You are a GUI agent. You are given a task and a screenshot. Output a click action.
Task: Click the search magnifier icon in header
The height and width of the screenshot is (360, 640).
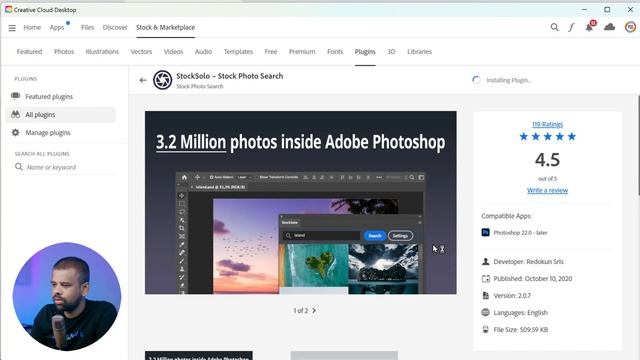(x=554, y=27)
